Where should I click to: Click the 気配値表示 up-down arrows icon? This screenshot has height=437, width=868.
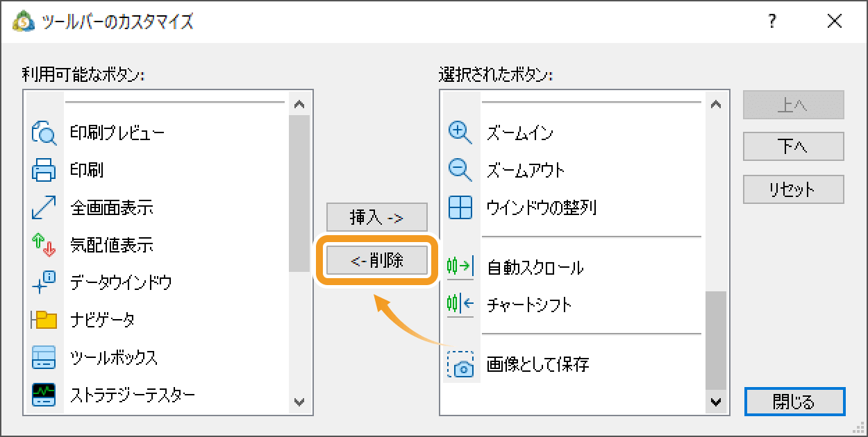[44, 245]
